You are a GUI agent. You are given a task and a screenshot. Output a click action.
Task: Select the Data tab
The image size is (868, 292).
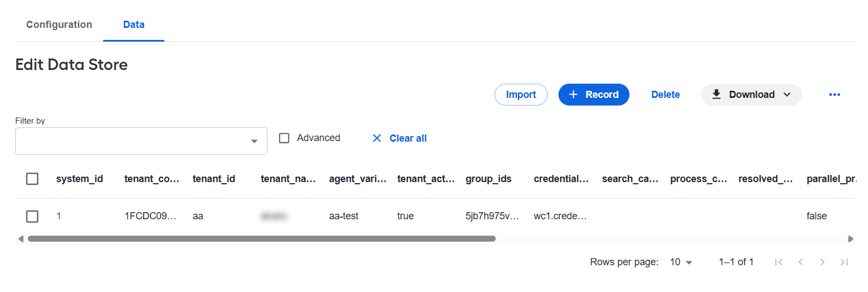click(x=134, y=25)
